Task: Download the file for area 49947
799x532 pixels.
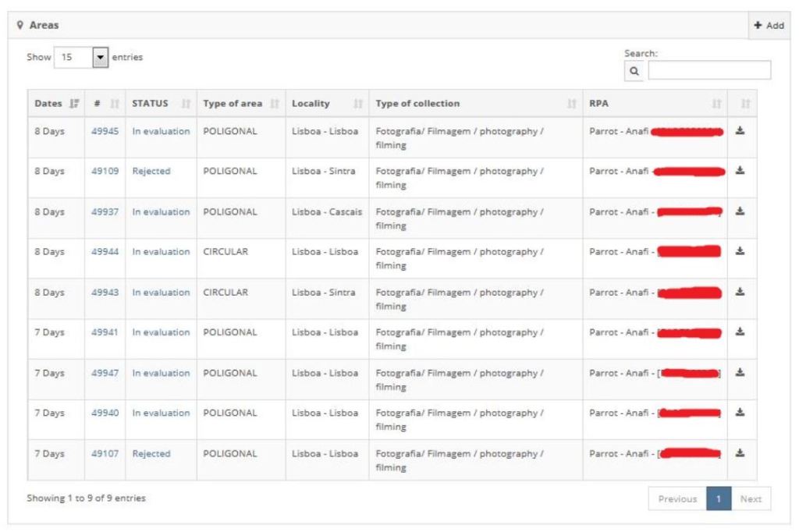Action: coord(740,373)
